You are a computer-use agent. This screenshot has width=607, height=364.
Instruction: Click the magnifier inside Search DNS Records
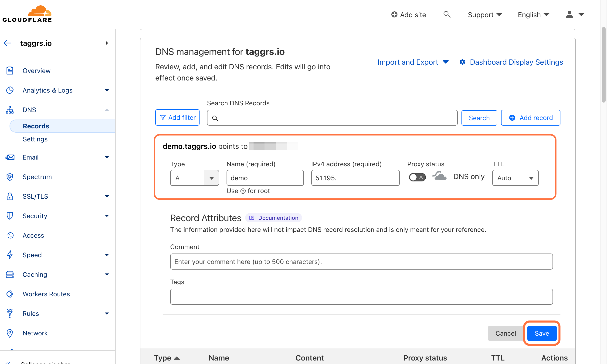pos(215,118)
